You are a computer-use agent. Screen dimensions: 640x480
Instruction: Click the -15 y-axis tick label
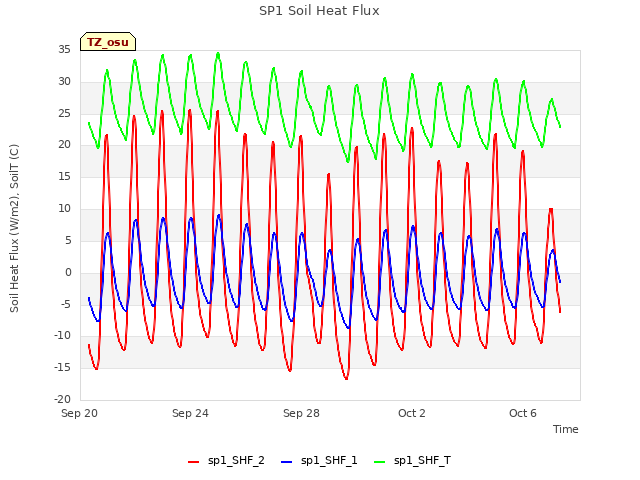(x=62, y=368)
